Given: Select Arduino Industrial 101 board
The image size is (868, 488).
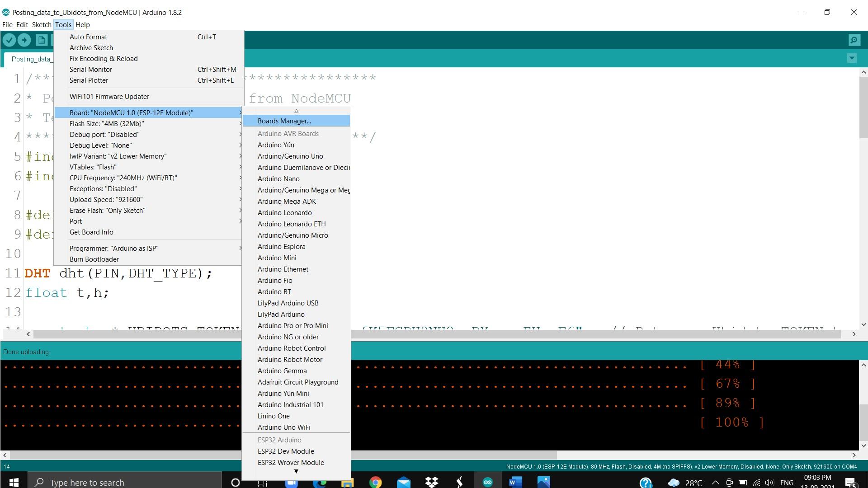Looking at the screenshot, I should (x=296, y=405).
